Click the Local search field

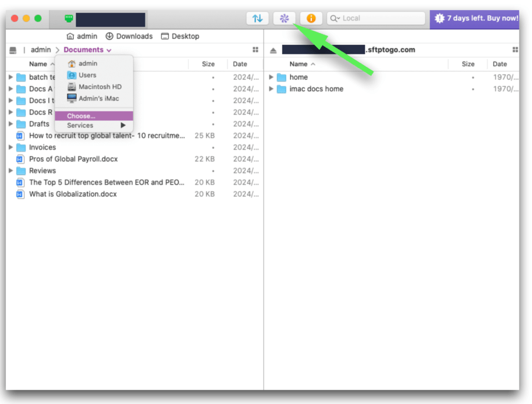(x=375, y=18)
